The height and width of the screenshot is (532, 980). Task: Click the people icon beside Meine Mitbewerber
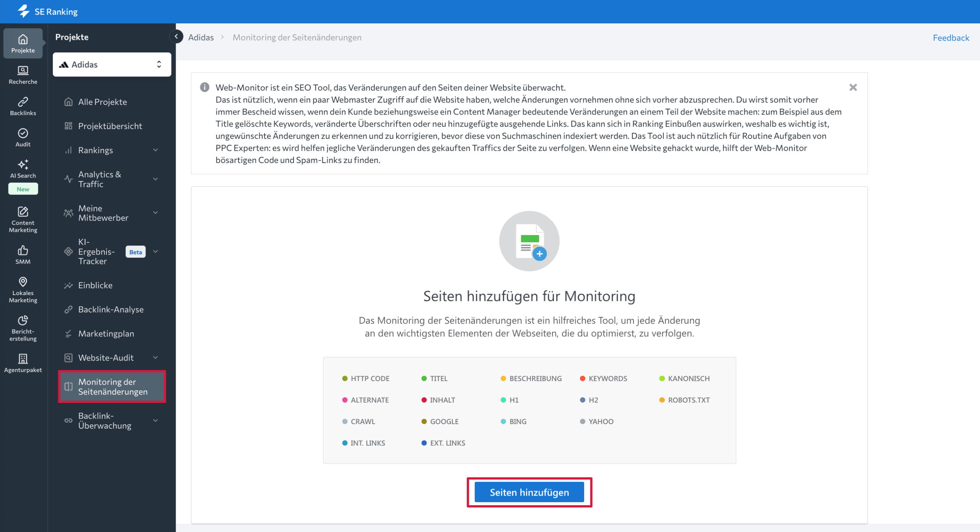pyautogui.click(x=69, y=213)
